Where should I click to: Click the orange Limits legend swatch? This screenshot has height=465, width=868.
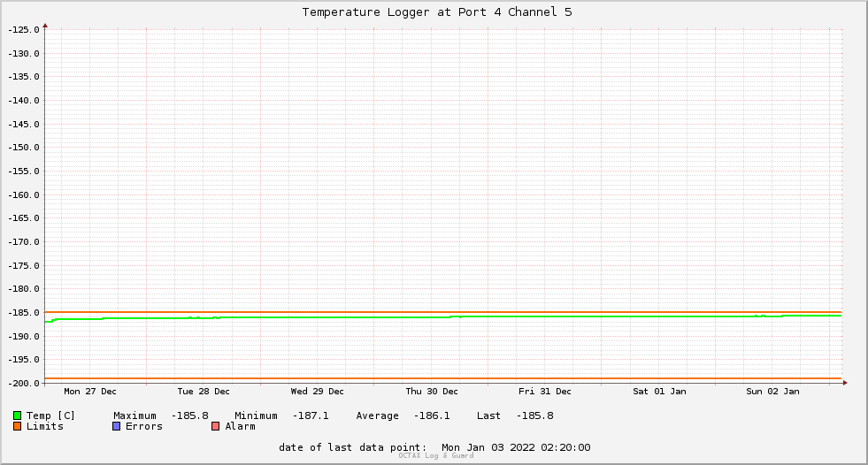(17, 426)
